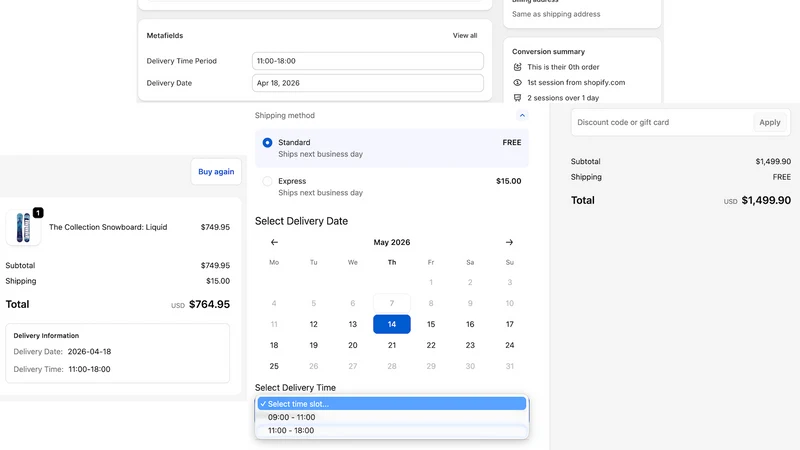Pick May 23 in calendar
The width and height of the screenshot is (800, 450).
pyautogui.click(x=470, y=345)
